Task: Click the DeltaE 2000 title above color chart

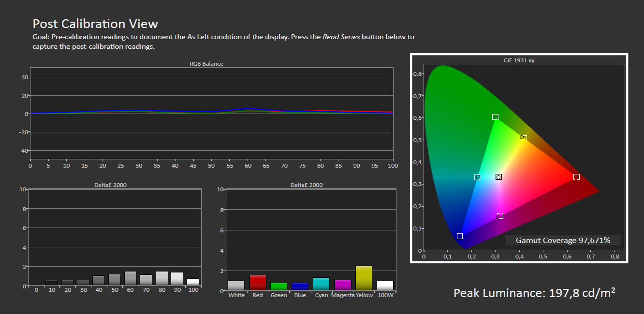Action: point(307,185)
